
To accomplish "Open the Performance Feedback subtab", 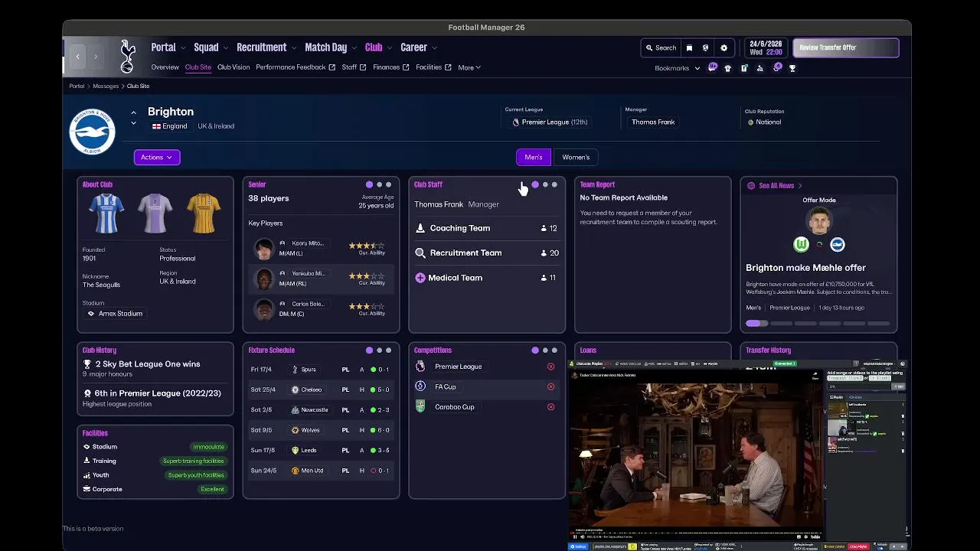I will [x=296, y=67].
